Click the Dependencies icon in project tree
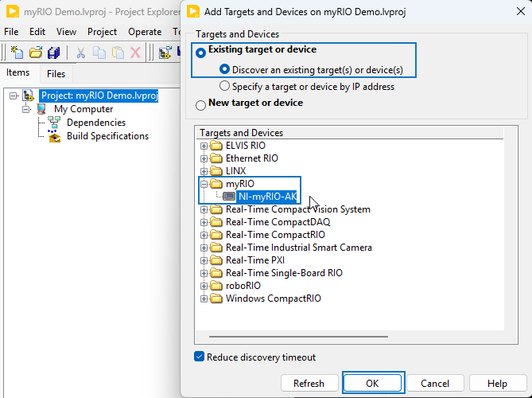 (x=54, y=123)
